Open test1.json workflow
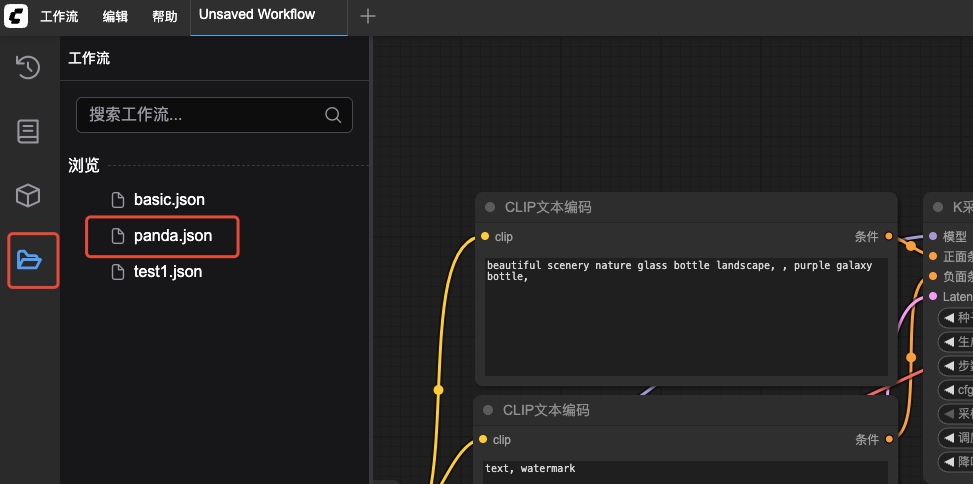The image size is (973, 484). pos(168,272)
